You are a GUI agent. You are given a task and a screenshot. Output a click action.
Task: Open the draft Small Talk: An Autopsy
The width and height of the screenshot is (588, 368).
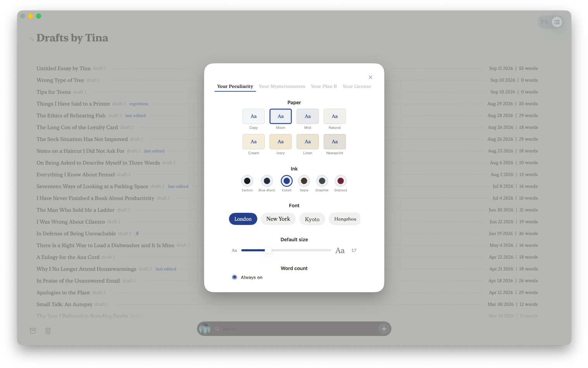(x=64, y=304)
